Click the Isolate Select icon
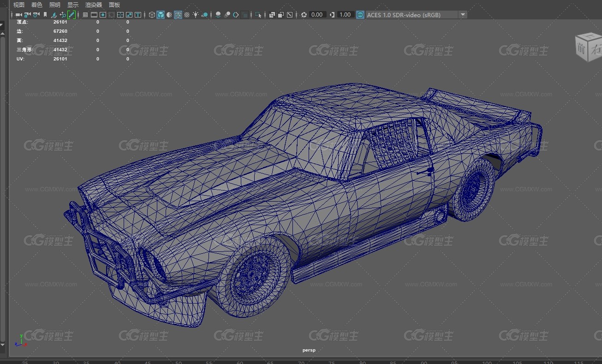This screenshot has width=602, height=364. point(258,15)
